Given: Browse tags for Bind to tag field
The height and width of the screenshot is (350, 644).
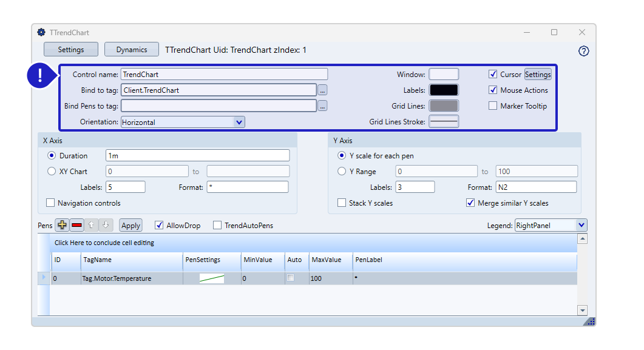Looking at the screenshot, I should point(322,90).
